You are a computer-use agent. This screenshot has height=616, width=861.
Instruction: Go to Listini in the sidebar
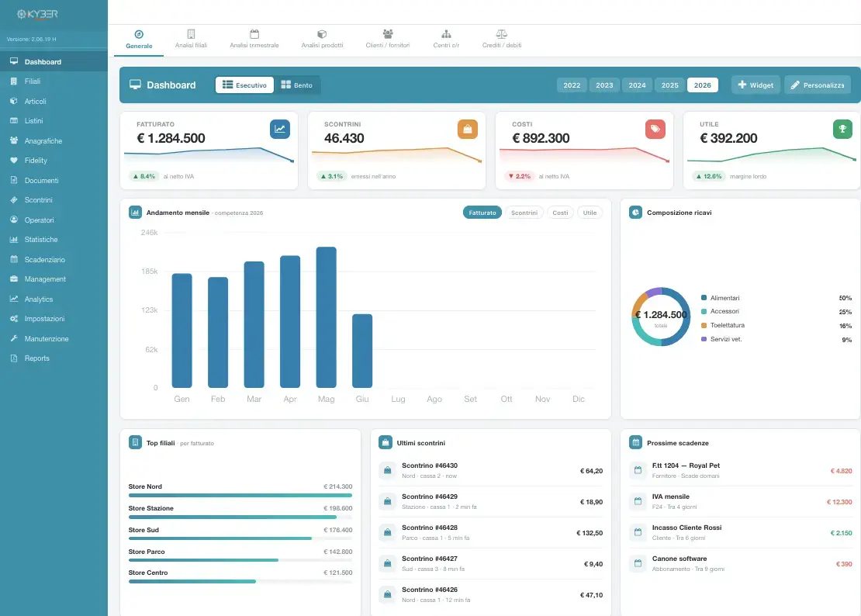pyautogui.click(x=54, y=121)
